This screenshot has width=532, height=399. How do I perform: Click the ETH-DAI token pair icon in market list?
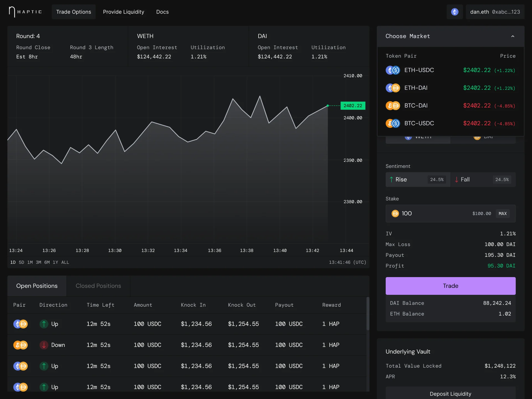(393, 88)
